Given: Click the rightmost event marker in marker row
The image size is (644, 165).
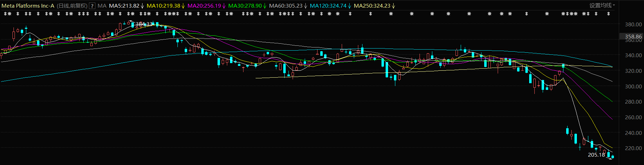Looking at the screenshot, I should 609,14.
